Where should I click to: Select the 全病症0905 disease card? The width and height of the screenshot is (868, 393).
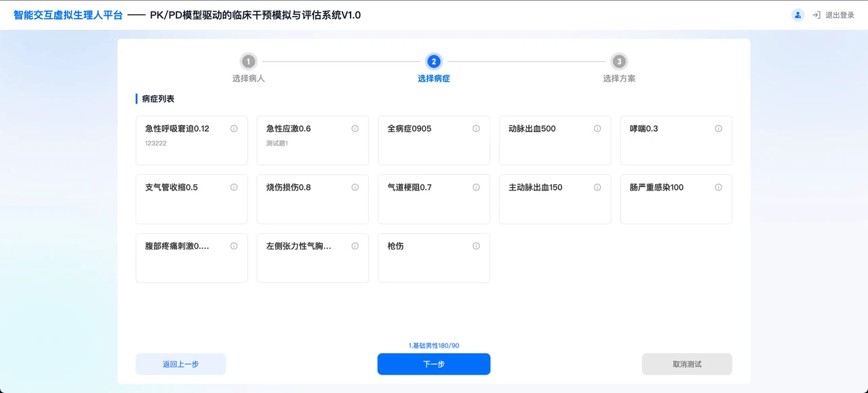coord(434,140)
